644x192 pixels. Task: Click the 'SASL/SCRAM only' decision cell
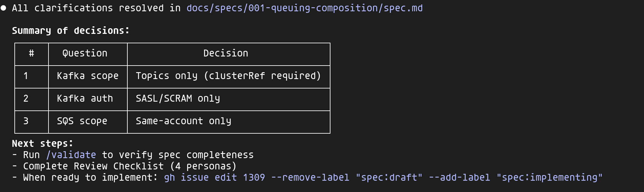point(178,99)
